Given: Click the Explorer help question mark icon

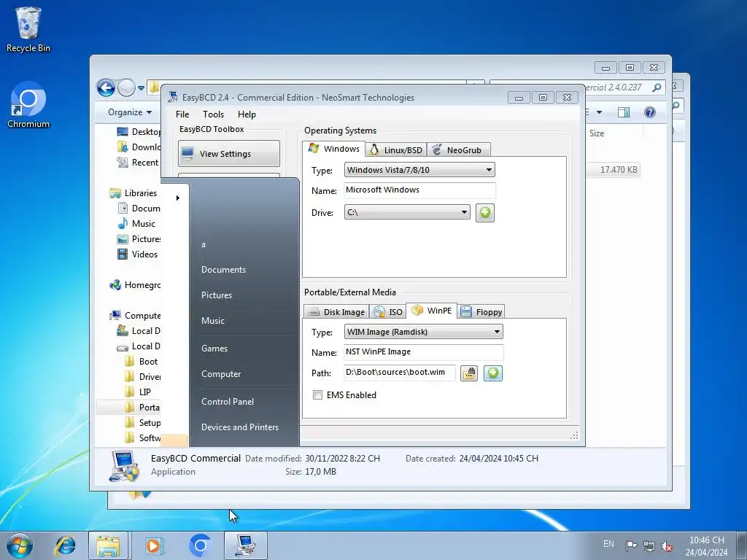Looking at the screenshot, I should pyautogui.click(x=650, y=112).
